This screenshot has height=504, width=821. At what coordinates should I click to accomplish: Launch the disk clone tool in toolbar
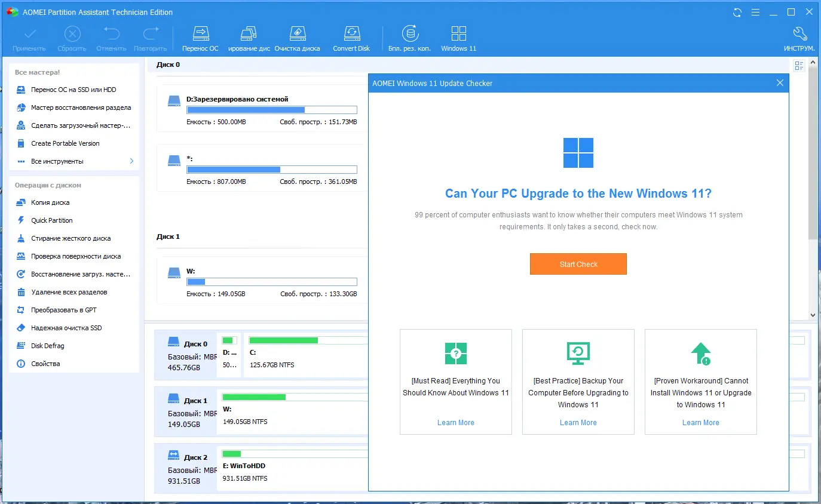click(x=249, y=39)
